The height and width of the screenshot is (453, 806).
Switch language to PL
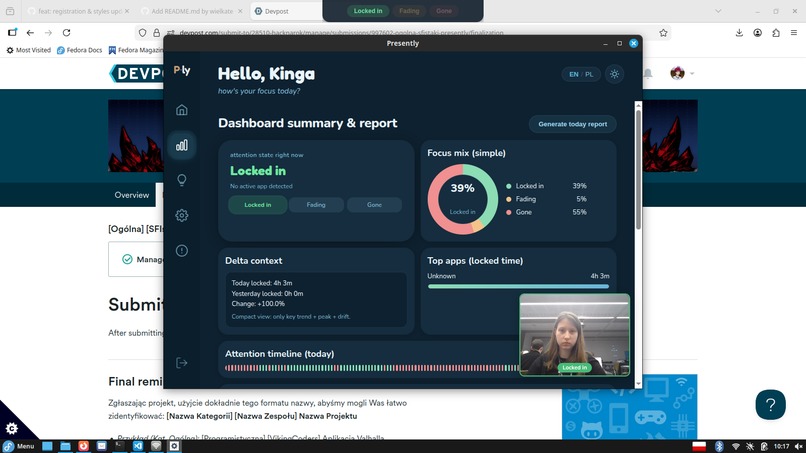589,74
